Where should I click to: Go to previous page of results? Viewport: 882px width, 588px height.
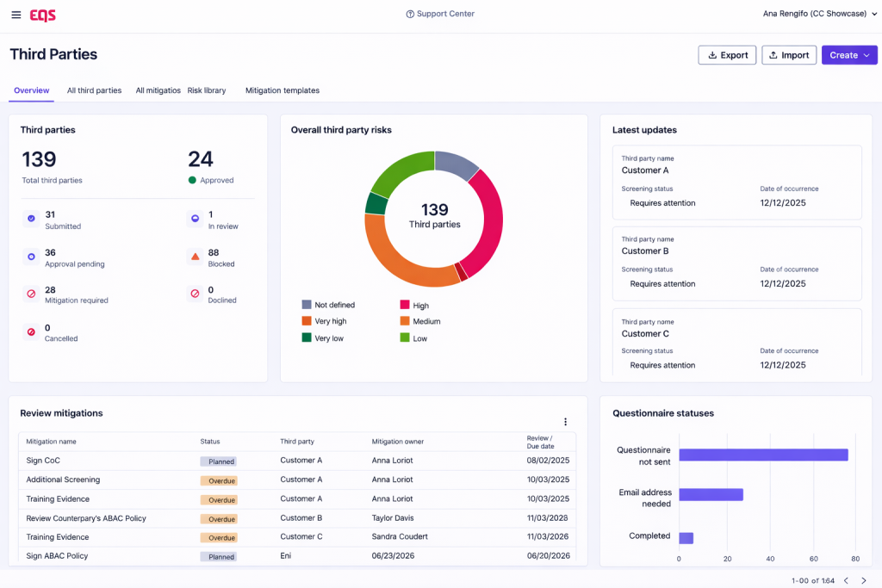point(846,580)
